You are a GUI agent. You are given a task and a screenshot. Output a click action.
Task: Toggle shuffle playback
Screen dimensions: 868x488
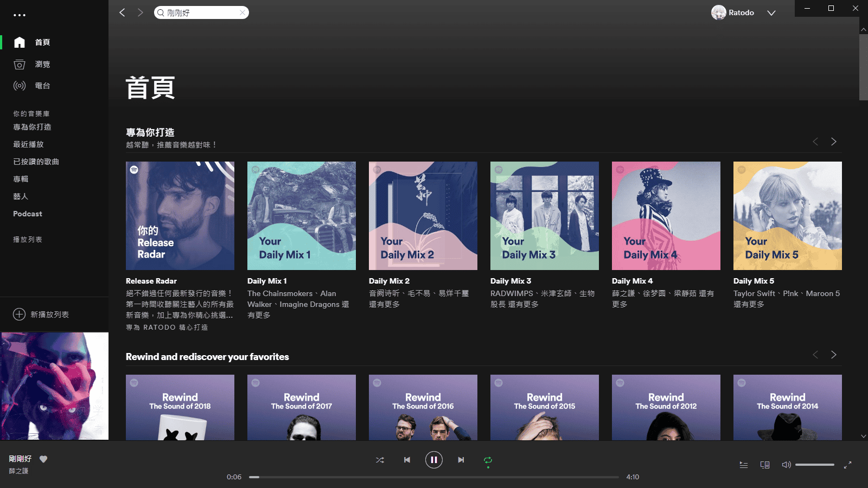click(x=380, y=460)
